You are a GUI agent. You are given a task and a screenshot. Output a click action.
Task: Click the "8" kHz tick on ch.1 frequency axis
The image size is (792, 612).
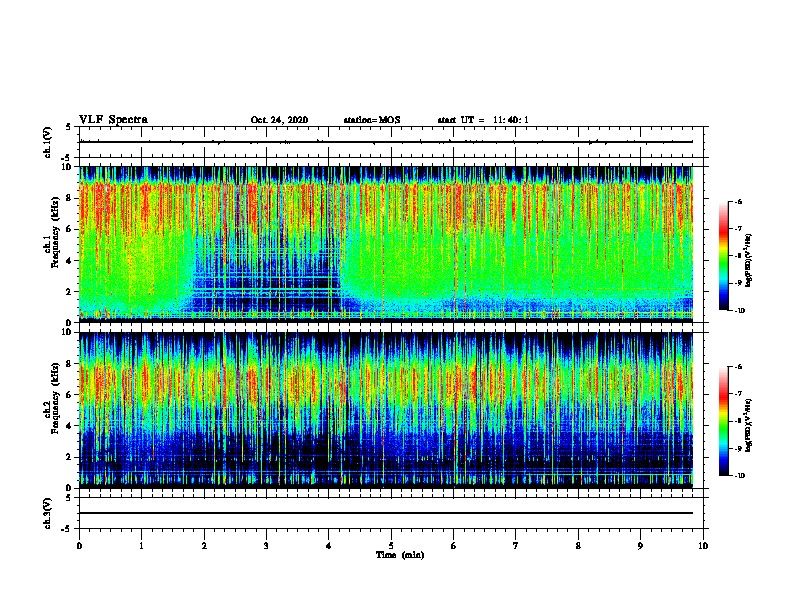69,198
